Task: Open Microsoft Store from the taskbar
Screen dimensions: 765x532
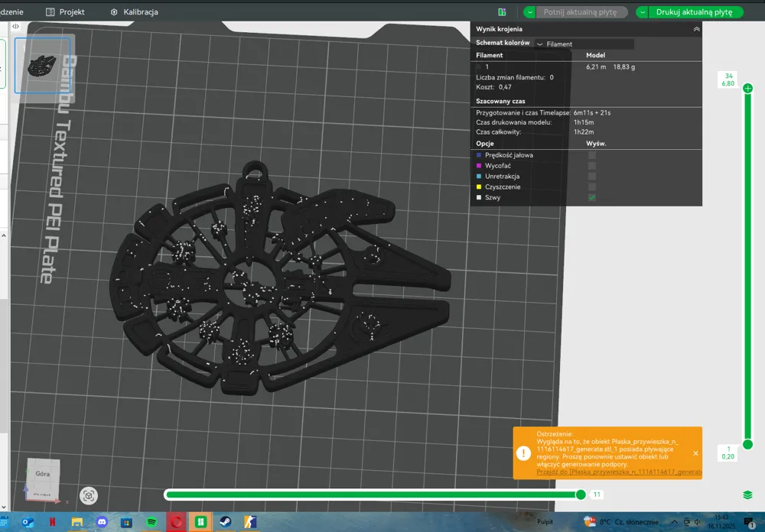Action: pos(126,522)
